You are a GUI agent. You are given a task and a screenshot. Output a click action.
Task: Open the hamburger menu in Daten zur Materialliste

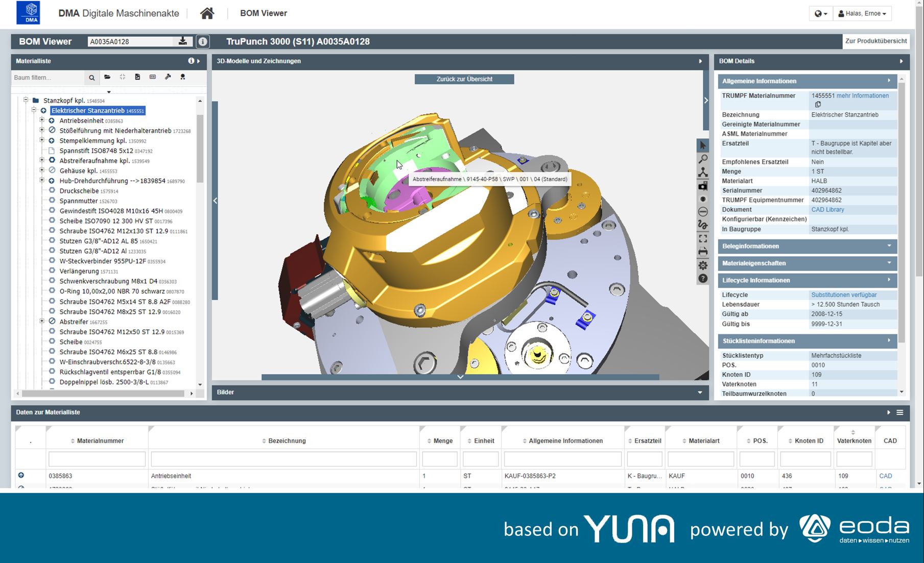point(899,412)
